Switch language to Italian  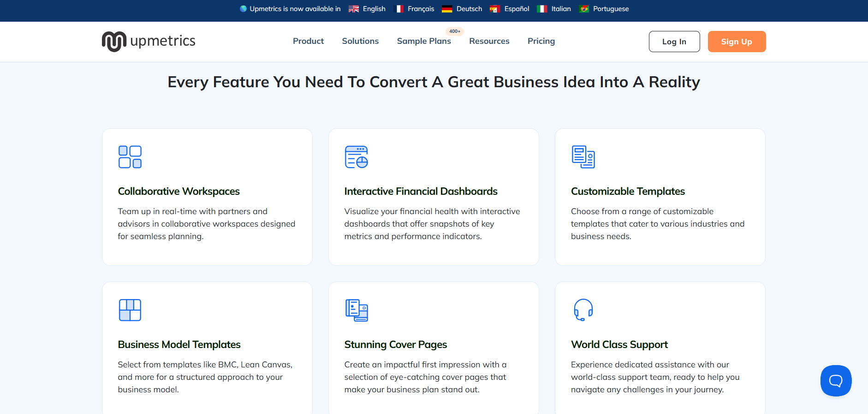click(x=561, y=9)
